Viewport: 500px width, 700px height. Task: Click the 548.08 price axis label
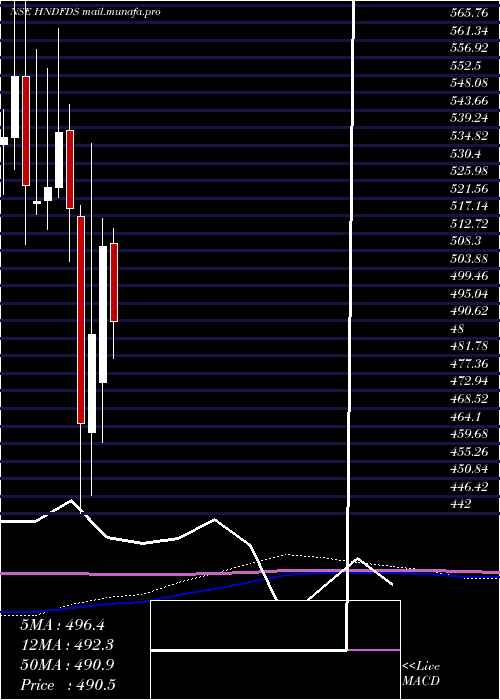[x=469, y=83]
